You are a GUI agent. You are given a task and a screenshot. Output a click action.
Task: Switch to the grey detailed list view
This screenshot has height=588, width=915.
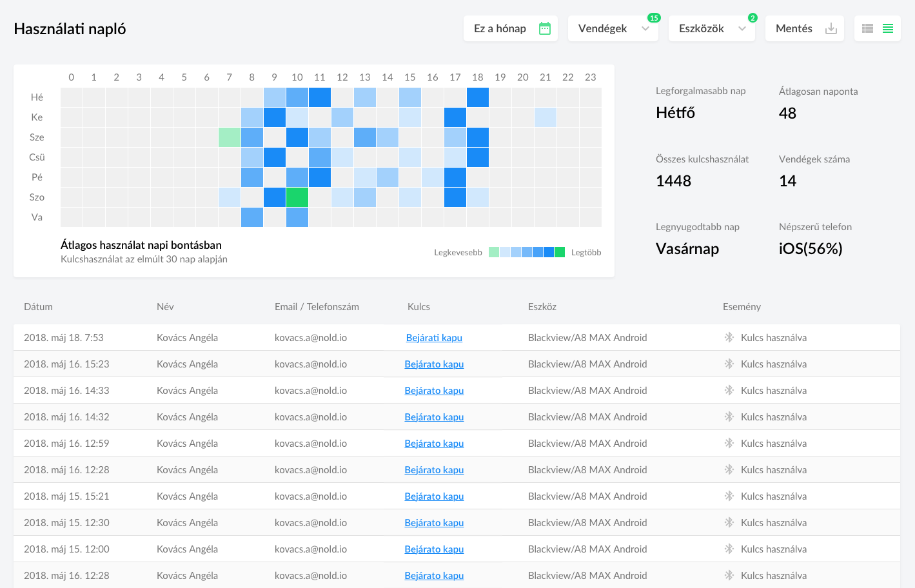coord(867,28)
